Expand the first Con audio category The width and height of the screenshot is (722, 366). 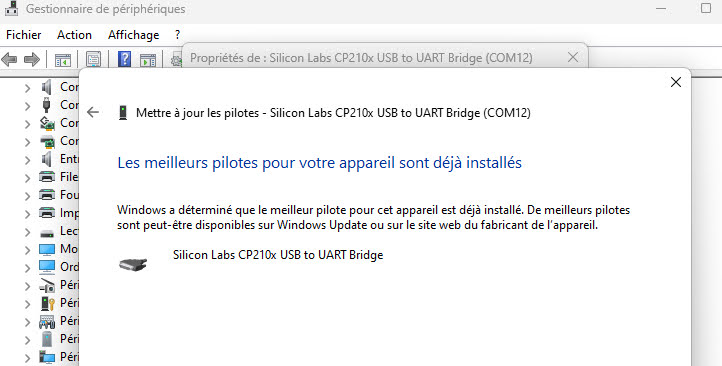[x=28, y=87]
